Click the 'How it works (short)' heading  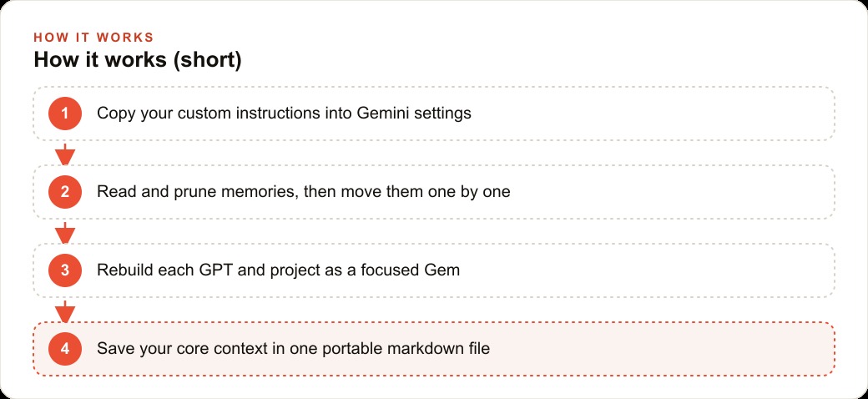(x=138, y=60)
